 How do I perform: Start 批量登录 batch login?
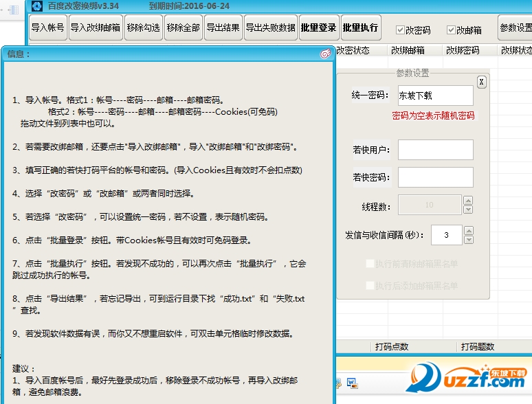point(319,27)
